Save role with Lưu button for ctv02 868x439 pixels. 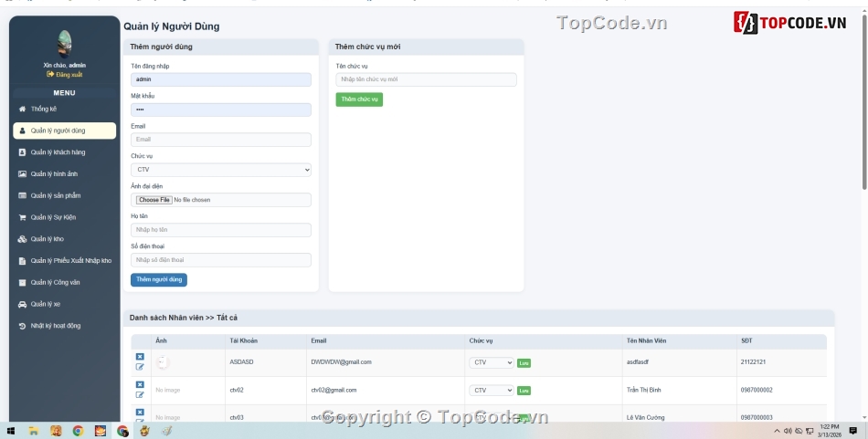click(x=524, y=391)
